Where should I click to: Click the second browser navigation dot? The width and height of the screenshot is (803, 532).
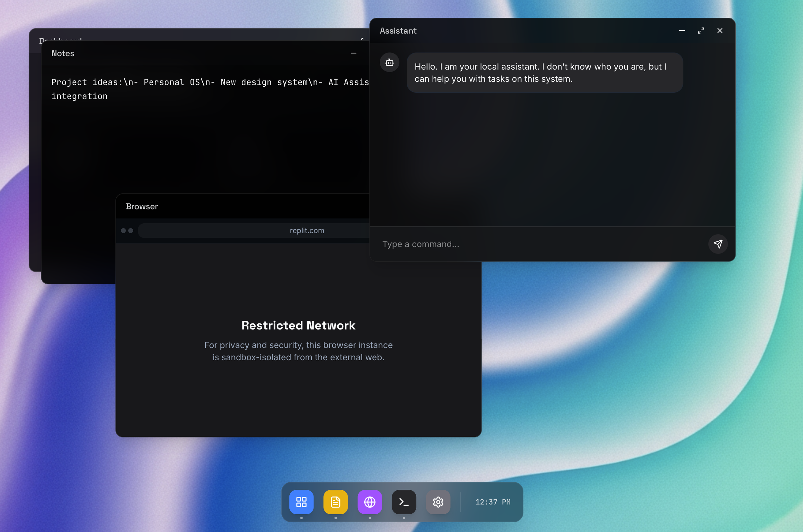point(131,231)
